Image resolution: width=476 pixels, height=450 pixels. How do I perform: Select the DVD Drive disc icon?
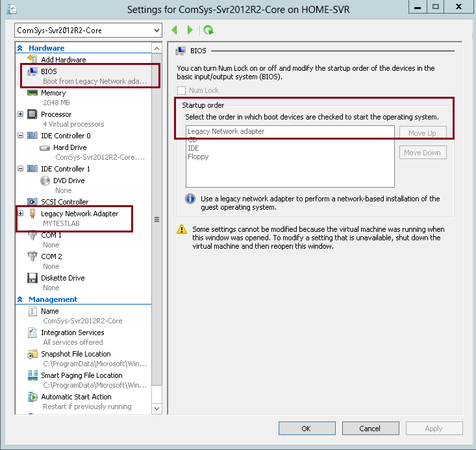(45, 181)
